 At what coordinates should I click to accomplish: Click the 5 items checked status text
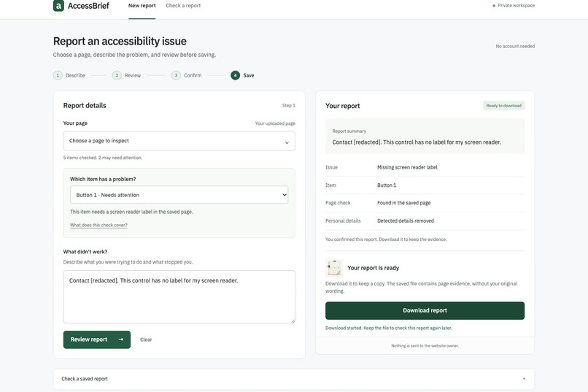click(x=103, y=158)
